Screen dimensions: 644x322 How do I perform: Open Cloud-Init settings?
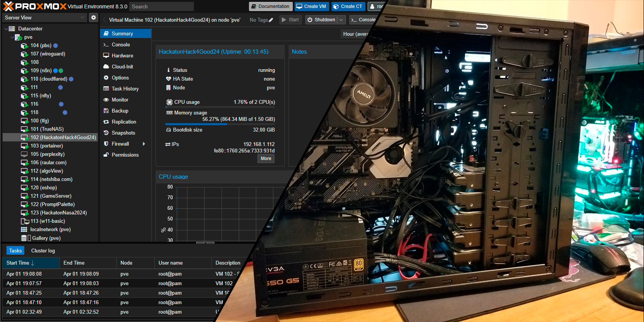[122, 67]
